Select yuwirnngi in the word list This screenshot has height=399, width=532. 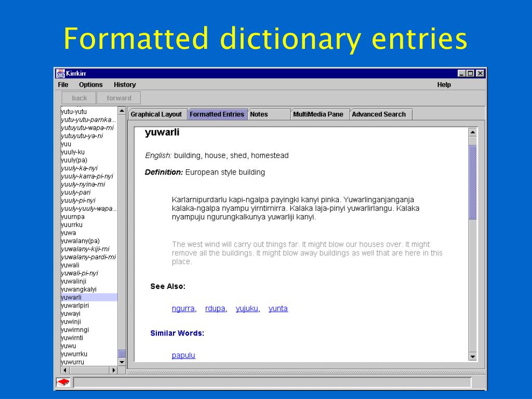click(89, 330)
